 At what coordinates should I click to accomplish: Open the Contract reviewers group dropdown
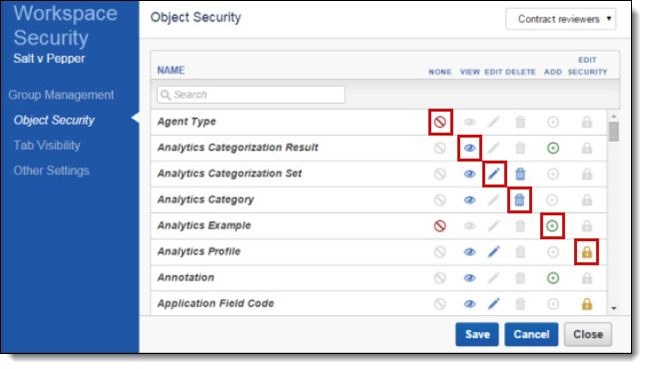click(560, 19)
